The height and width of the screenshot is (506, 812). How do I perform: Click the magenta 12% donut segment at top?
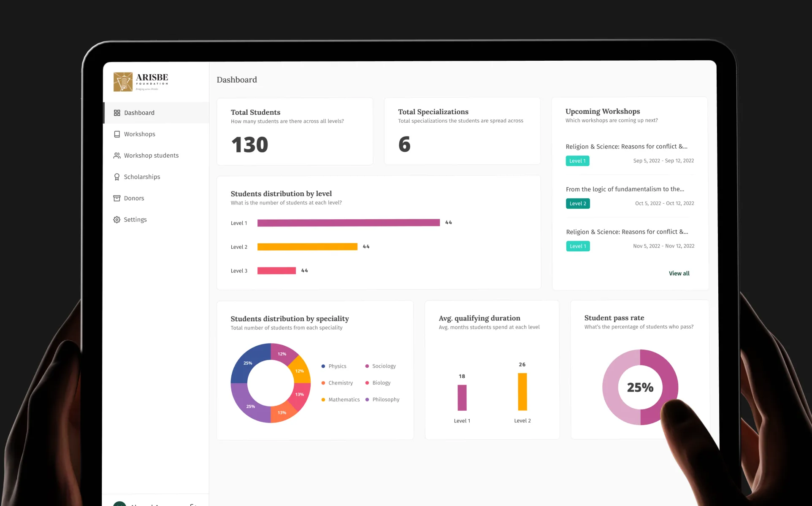pyautogui.click(x=282, y=353)
